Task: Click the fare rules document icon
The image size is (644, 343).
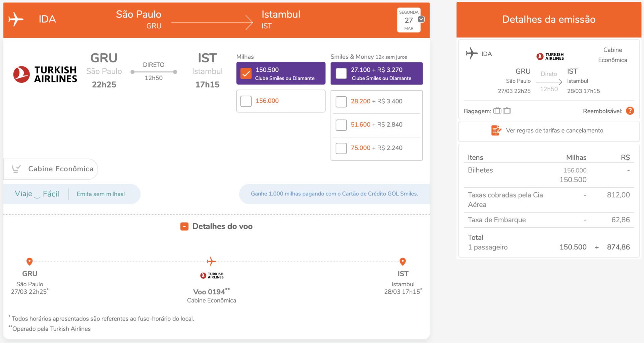Action: pos(496,130)
